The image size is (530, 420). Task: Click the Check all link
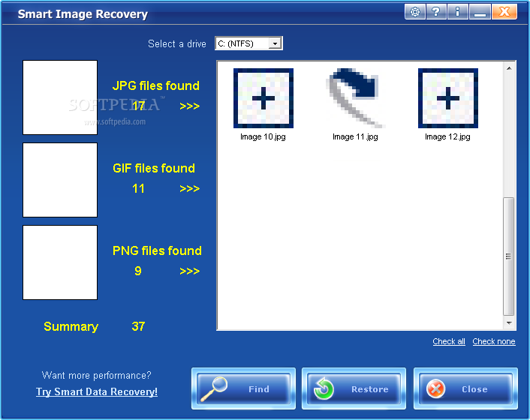pyautogui.click(x=449, y=342)
